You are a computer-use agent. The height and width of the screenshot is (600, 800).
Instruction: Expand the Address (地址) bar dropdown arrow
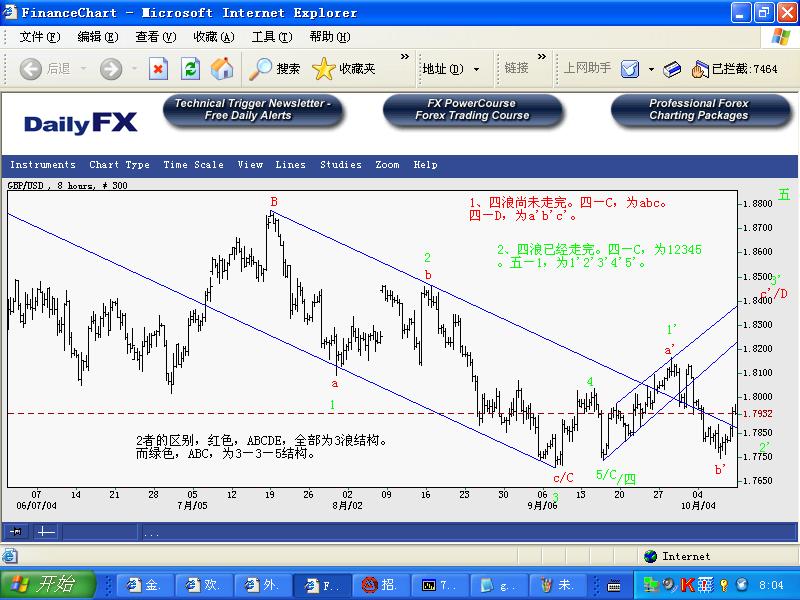coord(476,69)
